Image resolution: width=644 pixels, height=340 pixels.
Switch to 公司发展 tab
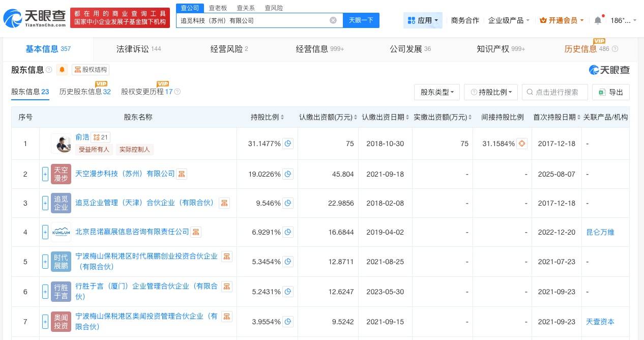pos(410,49)
